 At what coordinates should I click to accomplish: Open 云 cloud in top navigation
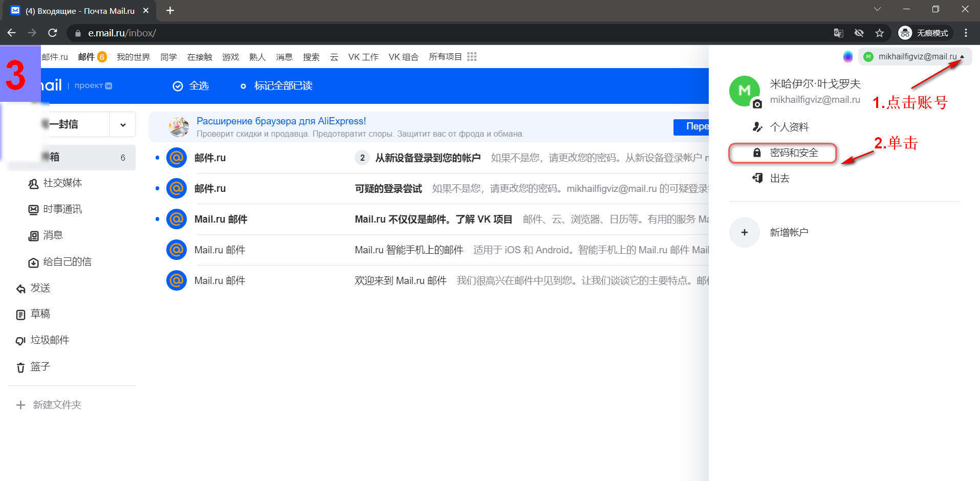tap(334, 57)
